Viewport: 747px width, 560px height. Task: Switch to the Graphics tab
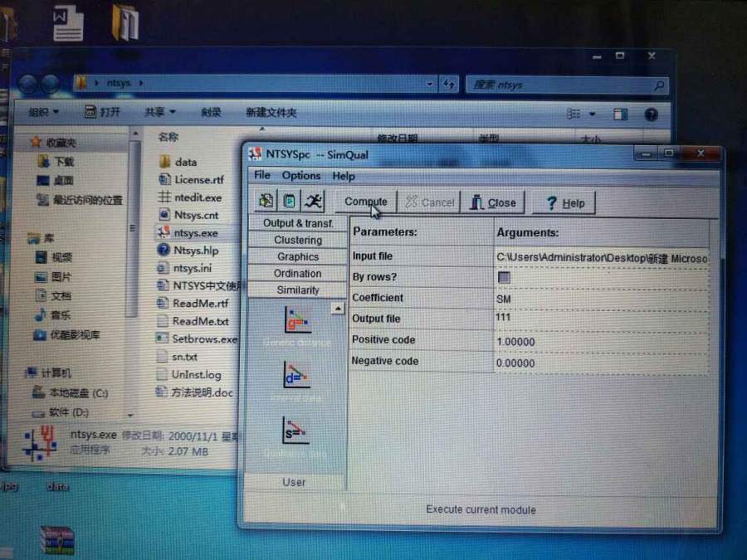[x=298, y=256]
